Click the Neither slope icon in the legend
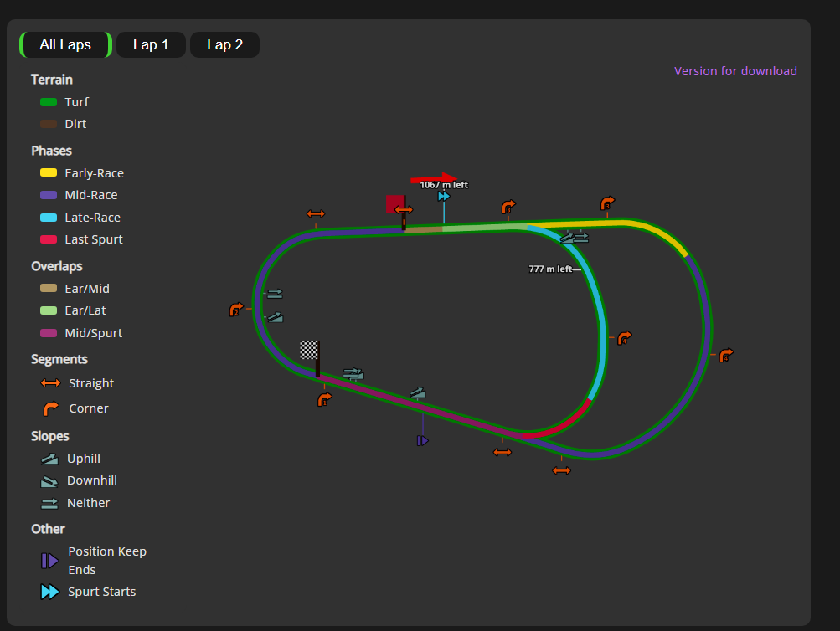 point(49,503)
